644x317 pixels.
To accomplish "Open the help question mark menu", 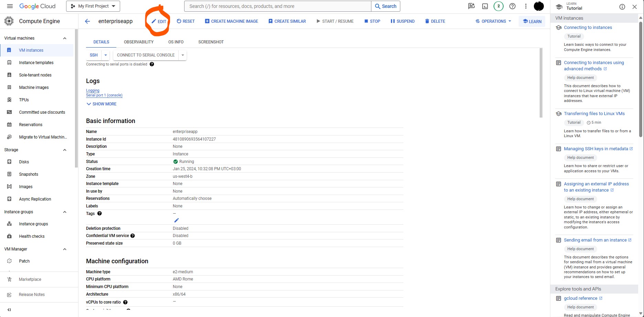I will [512, 6].
